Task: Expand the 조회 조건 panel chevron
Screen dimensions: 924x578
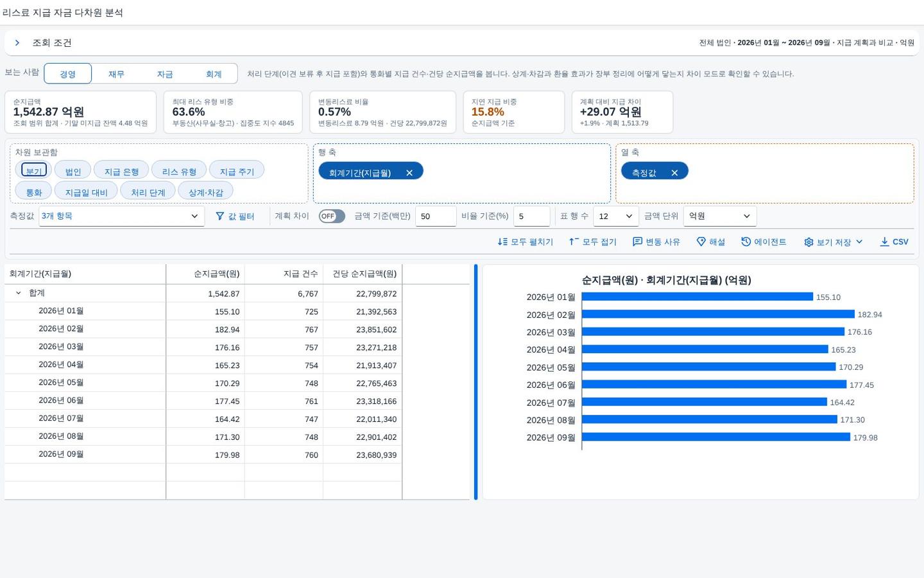Action: point(17,43)
